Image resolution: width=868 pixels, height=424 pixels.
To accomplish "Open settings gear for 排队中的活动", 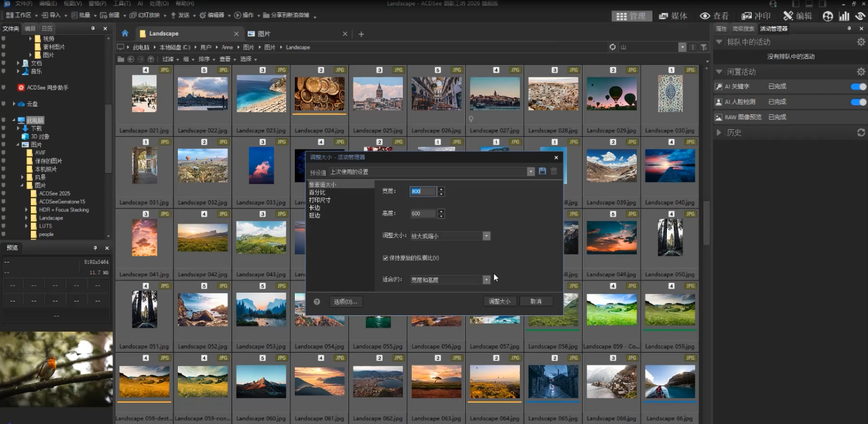I will (x=860, y=42).
